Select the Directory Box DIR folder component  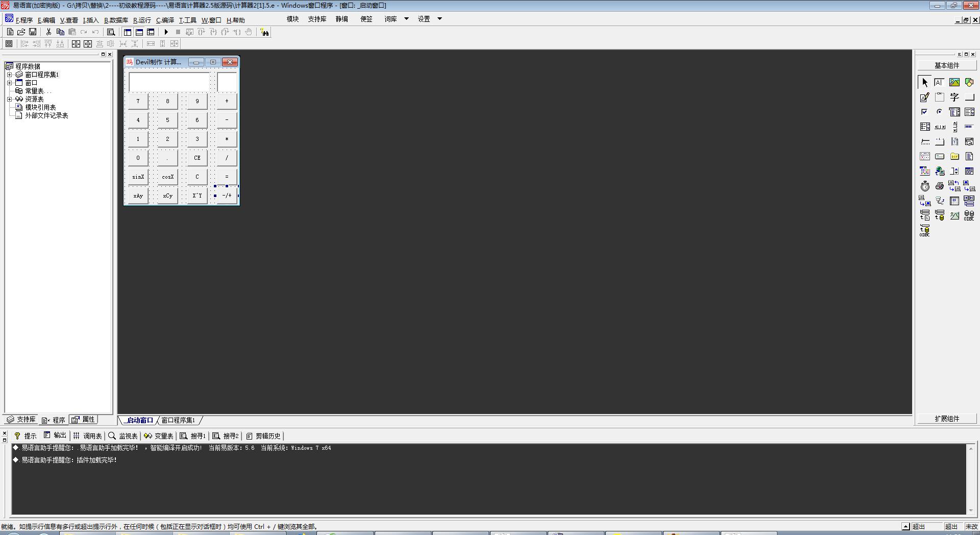click(x=954, y=156)
